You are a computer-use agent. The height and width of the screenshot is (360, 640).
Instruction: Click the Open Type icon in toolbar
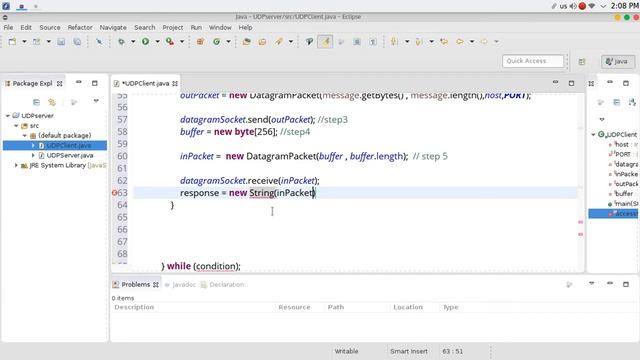click(x=247, y=42)
